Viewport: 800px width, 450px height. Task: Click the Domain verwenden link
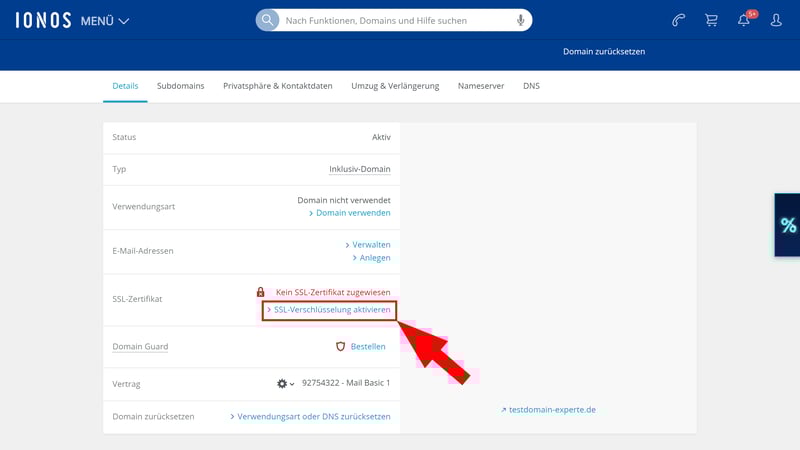point(353,213)
